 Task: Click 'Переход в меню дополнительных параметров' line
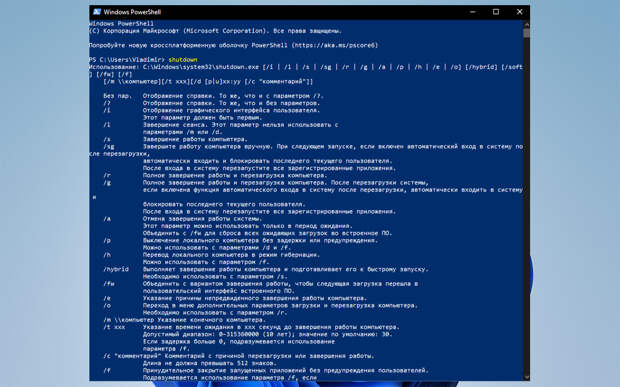(x=280, y=305)
